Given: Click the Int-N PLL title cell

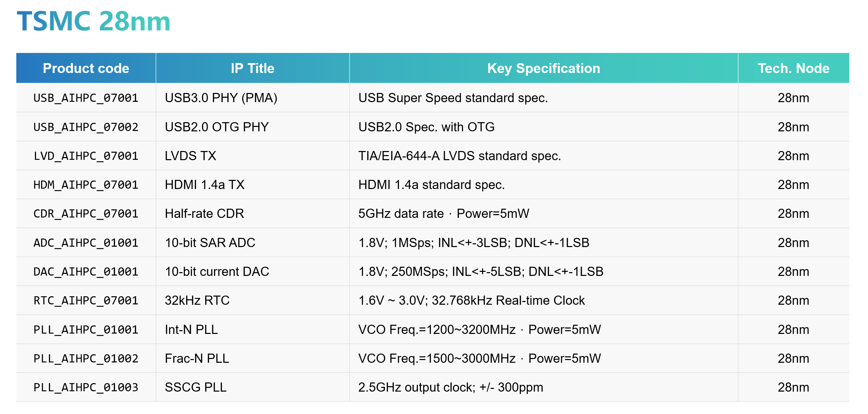Looking at the screenshot, I should tap(191, 330).
